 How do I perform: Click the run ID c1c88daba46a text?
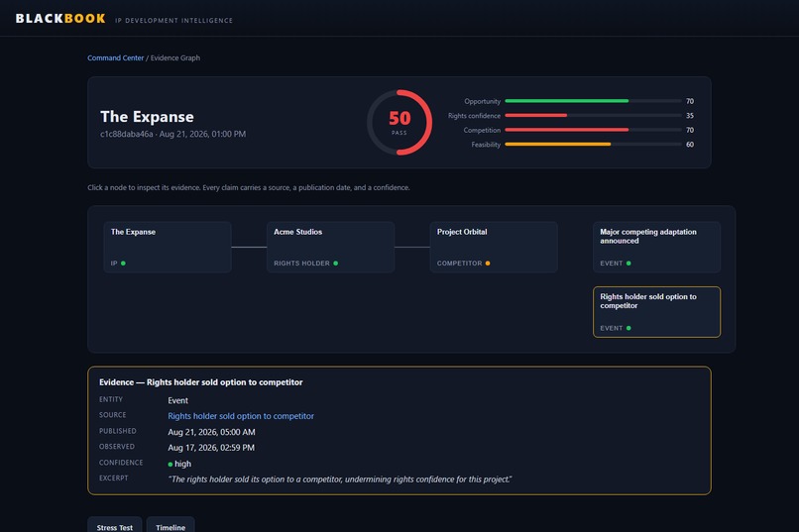[x=126, y=134]
